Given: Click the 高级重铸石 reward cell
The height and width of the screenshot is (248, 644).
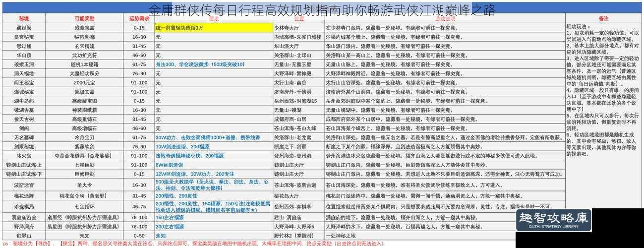Looking at the screenshot, I should pos(84,119).
